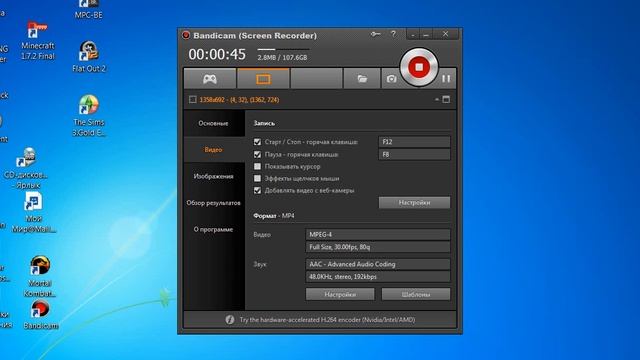Enable Показывать курсор checkbox
Image resolution: width=640 pixels, height=360 pixels.
coord(257,167)
